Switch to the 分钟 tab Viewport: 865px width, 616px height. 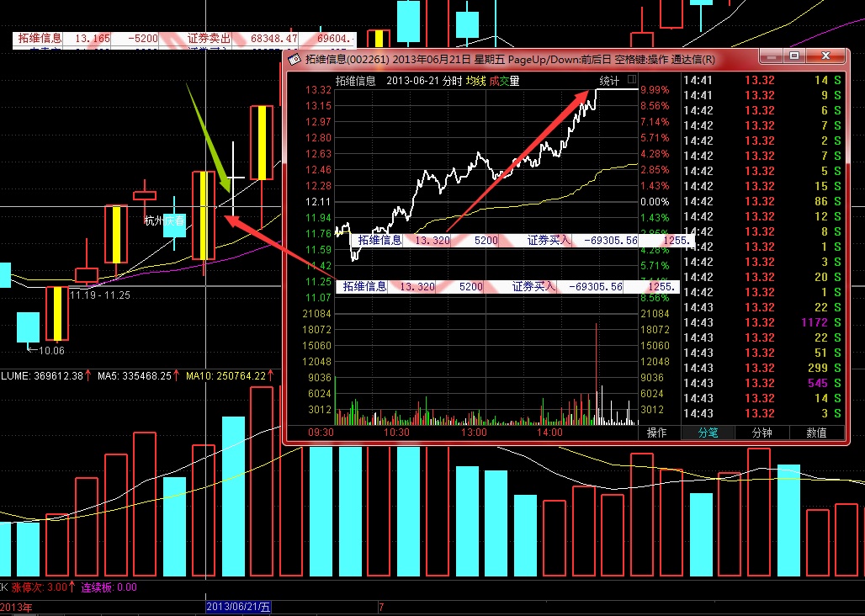[x=762, y=433]
